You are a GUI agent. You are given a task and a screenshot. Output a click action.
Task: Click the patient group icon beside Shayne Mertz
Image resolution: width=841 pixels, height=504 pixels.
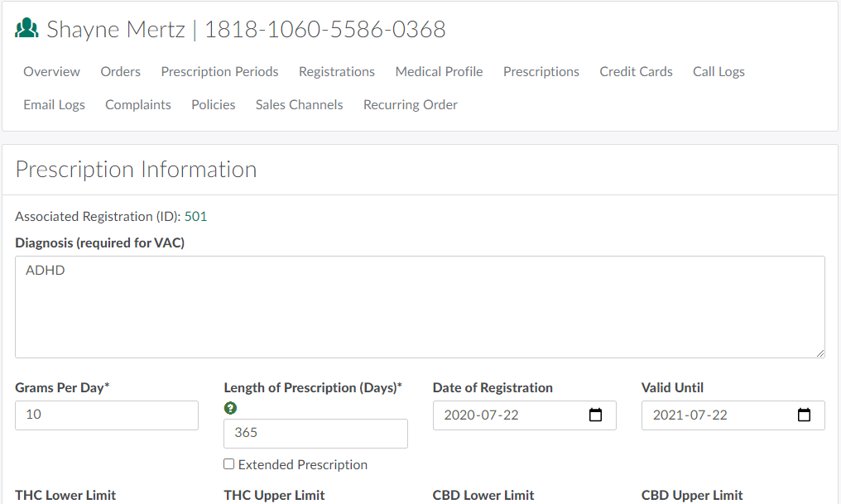tap(27, 30)
